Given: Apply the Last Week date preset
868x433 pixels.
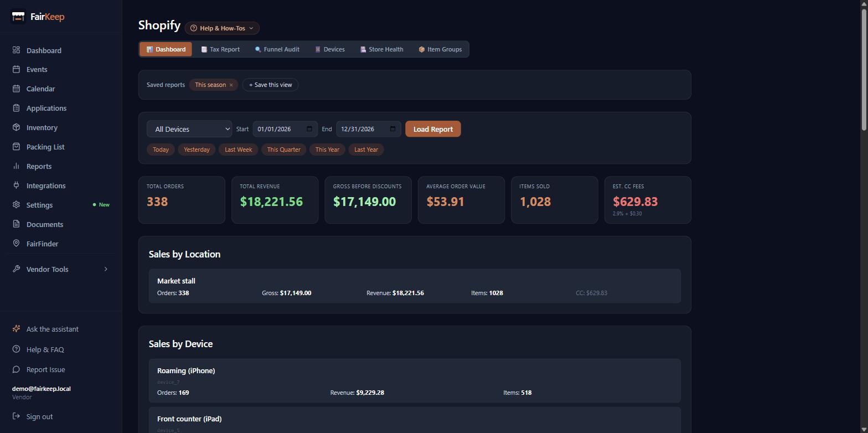Looking at the screenshot, I should click(239, 150).
